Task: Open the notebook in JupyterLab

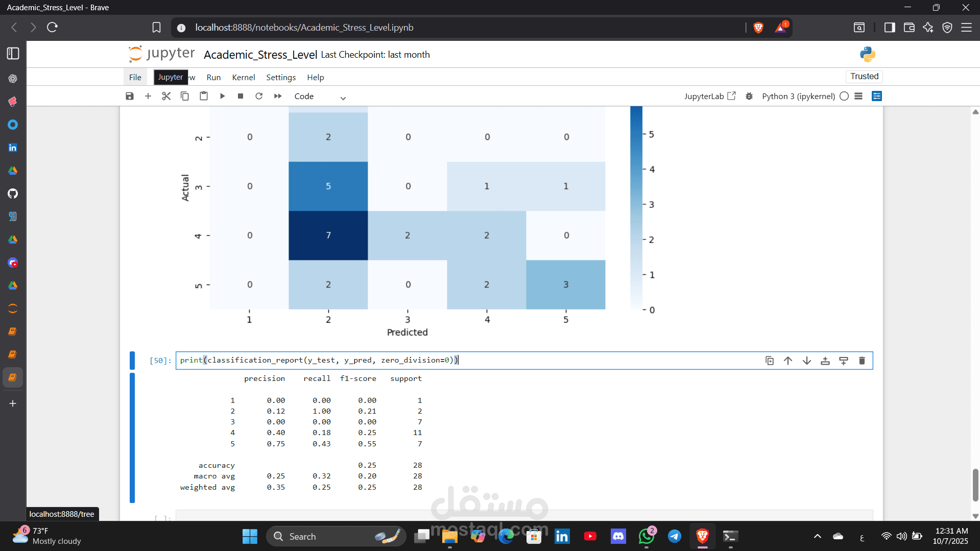Action: tap(710, 96)
